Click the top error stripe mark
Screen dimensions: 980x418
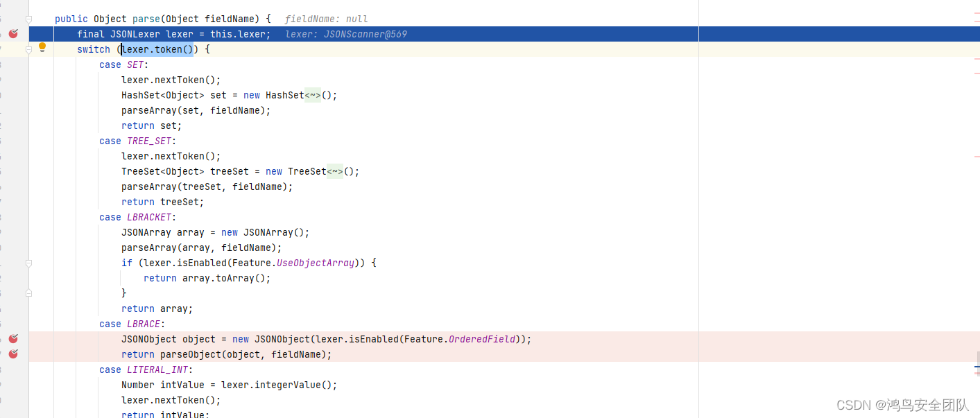click(x=976, y=13)
